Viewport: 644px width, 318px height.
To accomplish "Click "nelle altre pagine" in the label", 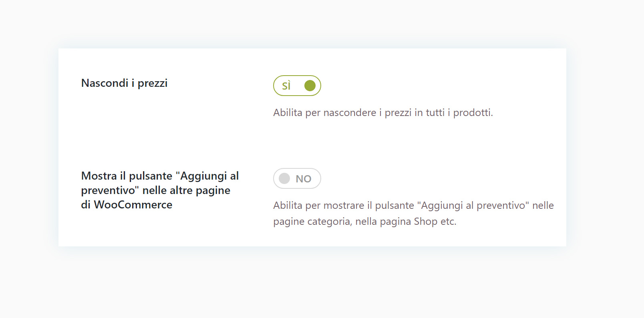I will coord(186,190).
